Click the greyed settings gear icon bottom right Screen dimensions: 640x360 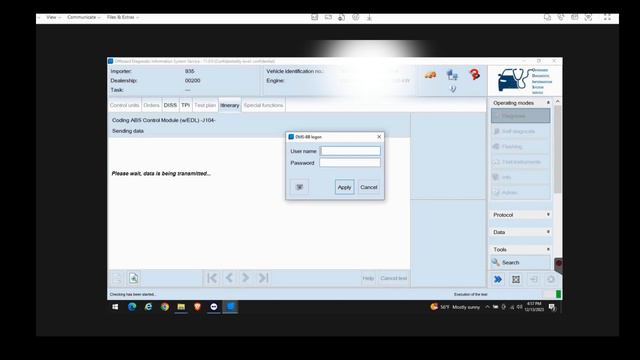[x=551, y=279]
